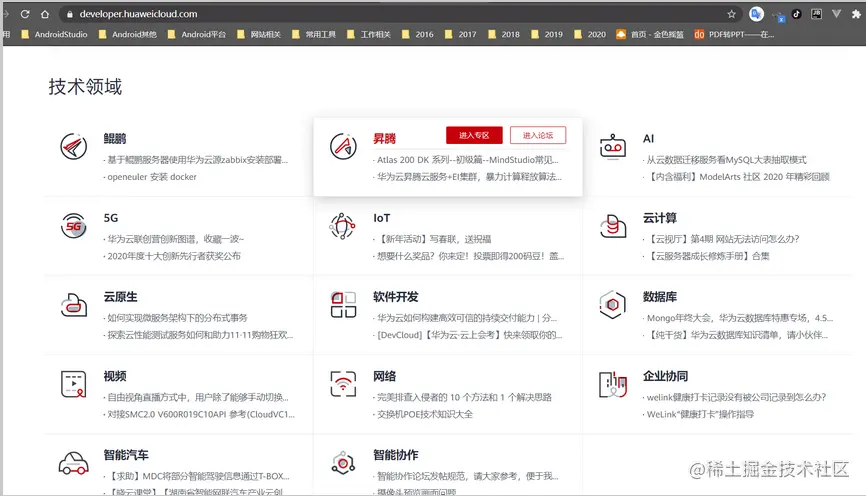Open the AndroidStudio bookmark folder

(x=54, y=34)
